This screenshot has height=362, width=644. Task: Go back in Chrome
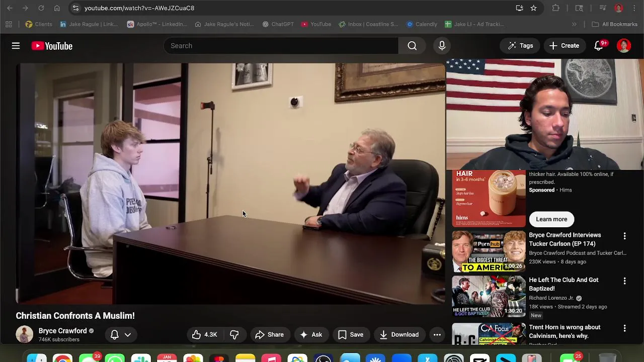(x=10, y=8)
